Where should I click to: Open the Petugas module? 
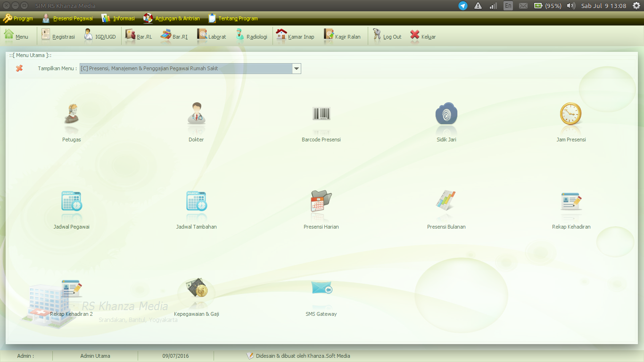[x=71, y=120]
